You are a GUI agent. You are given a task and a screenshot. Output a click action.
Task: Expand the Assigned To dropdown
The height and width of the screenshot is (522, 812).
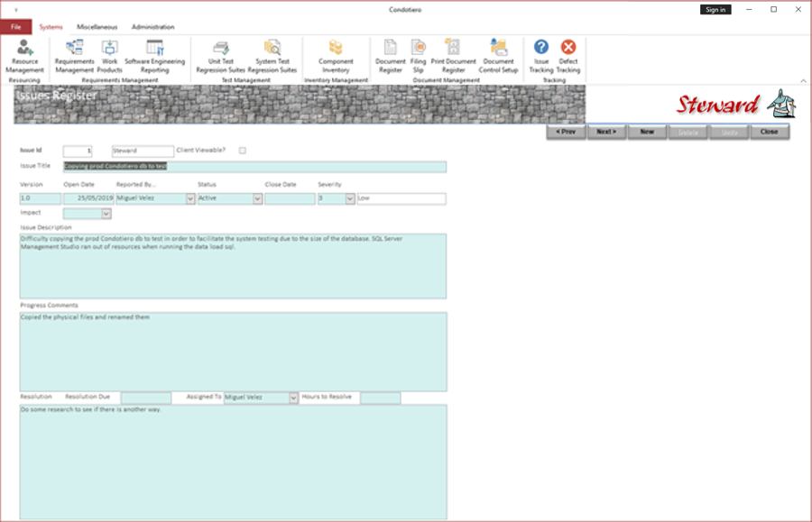[x=293, y=398]
